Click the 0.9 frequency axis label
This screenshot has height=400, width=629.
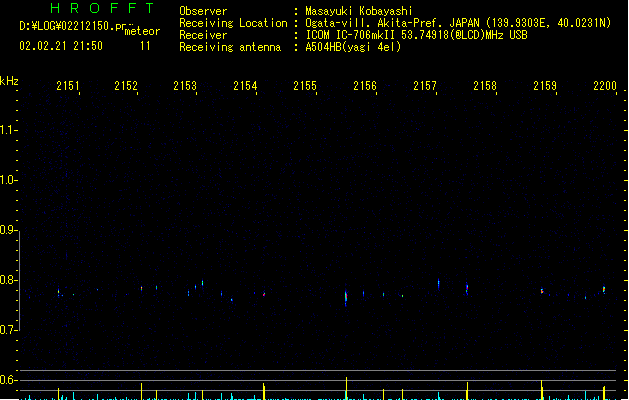7,230
